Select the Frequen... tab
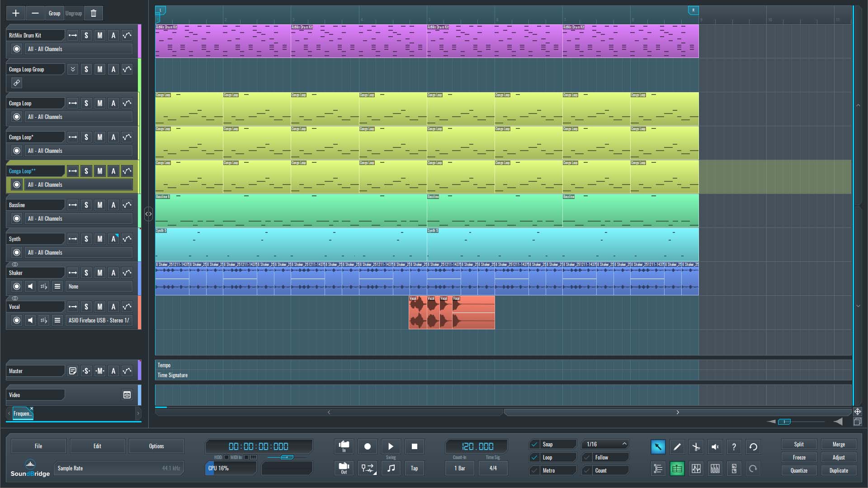The width and height of the screenshot is (868, 488). tap(22, 413)
